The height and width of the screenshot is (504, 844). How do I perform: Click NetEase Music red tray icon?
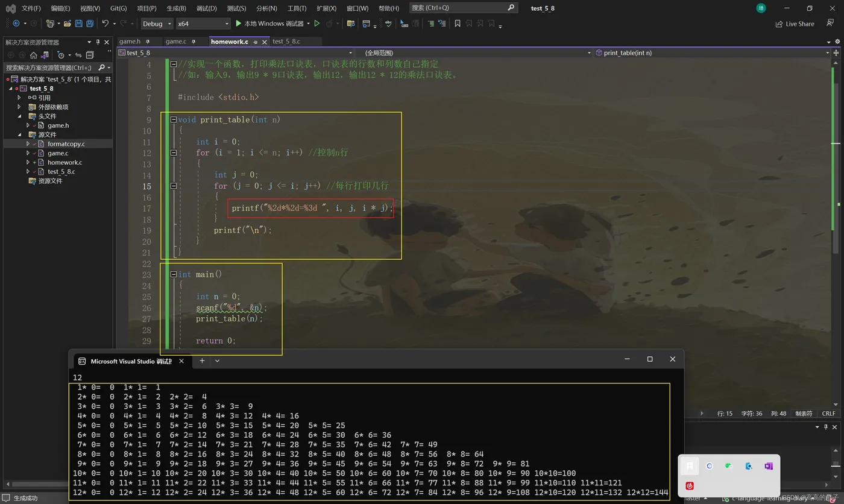[x=690, y=485]
